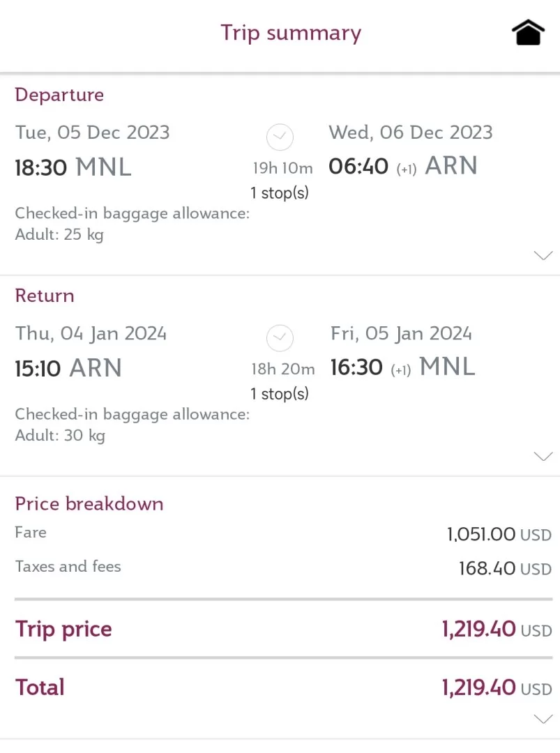Viewport: 560px width, 753px height.
Task: Expand the Return flight details chevron
Action: click(x=543, y=457)
